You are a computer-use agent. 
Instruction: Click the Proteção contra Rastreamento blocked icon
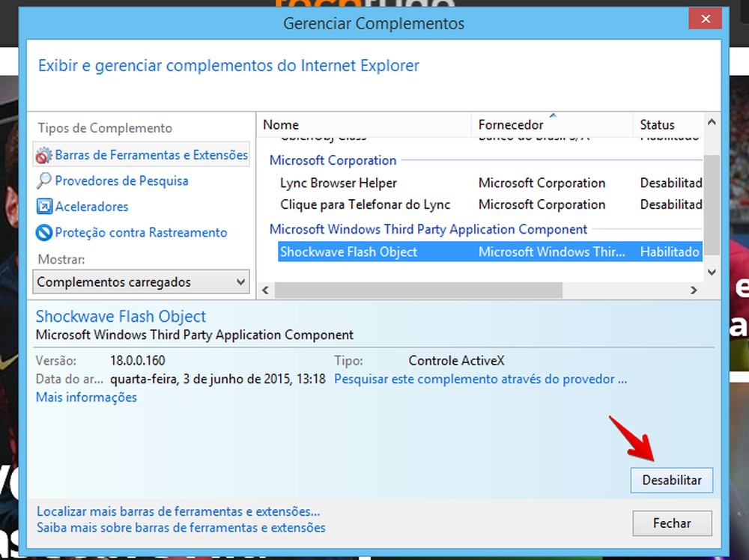[x=44, y=233]
